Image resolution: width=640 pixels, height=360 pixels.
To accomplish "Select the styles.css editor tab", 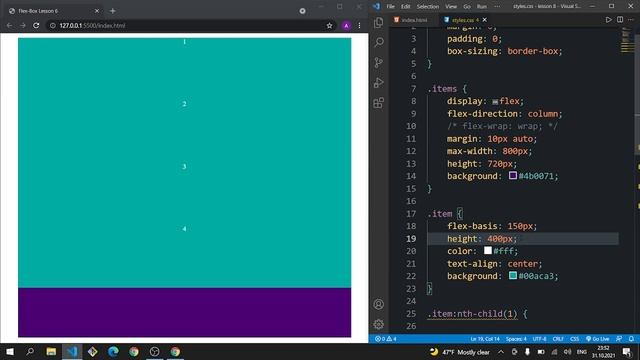I will [462, 20].
